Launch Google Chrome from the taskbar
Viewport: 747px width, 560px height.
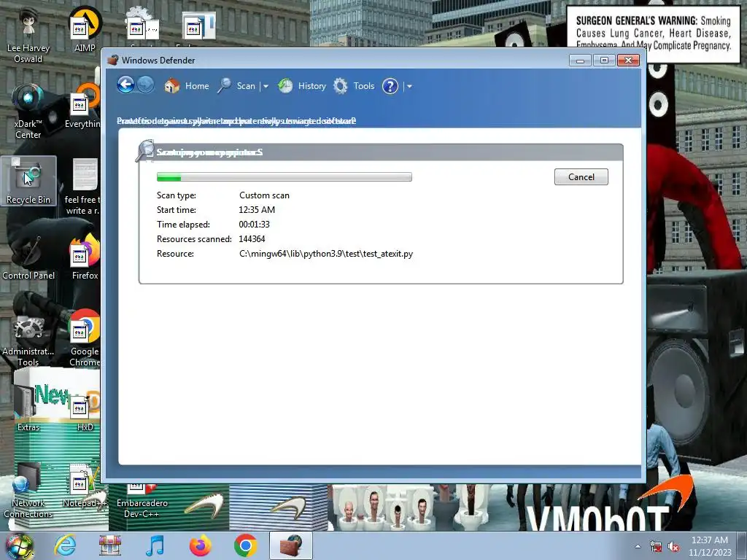click(x=246, y=545)
